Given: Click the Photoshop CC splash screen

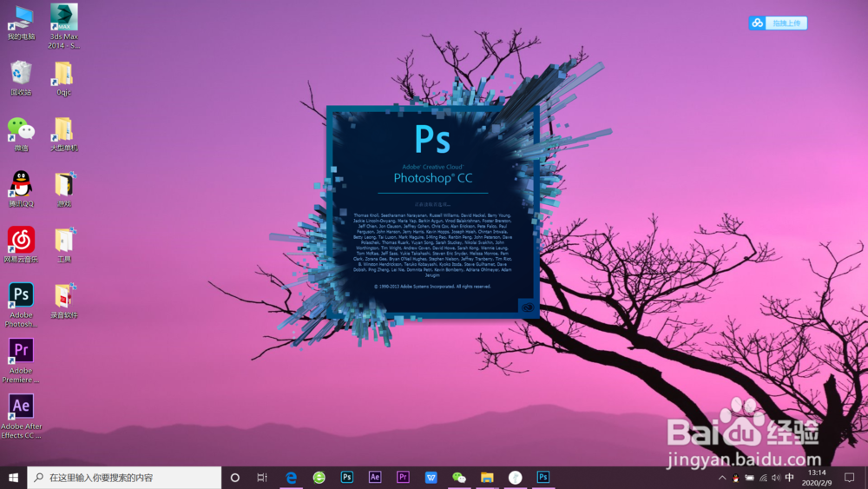Looking at the screenshot, I should (x=433, y=212).
